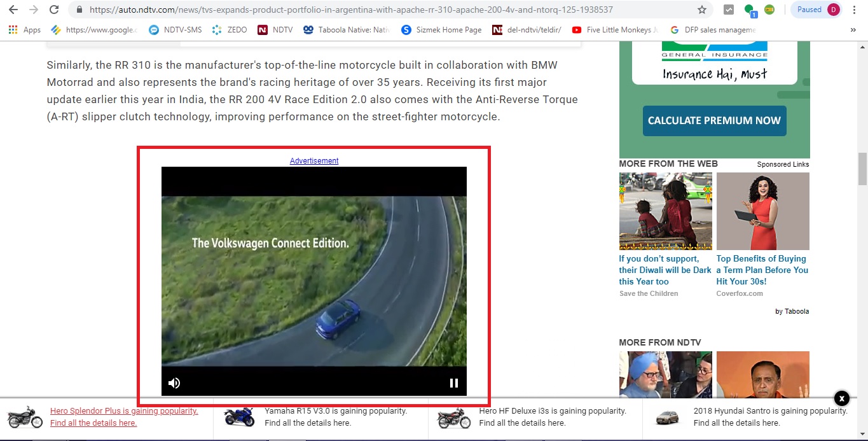Screen dimensions: 868x441
Task: Bookmark this page with the star
Action: (x=702, y=10)
